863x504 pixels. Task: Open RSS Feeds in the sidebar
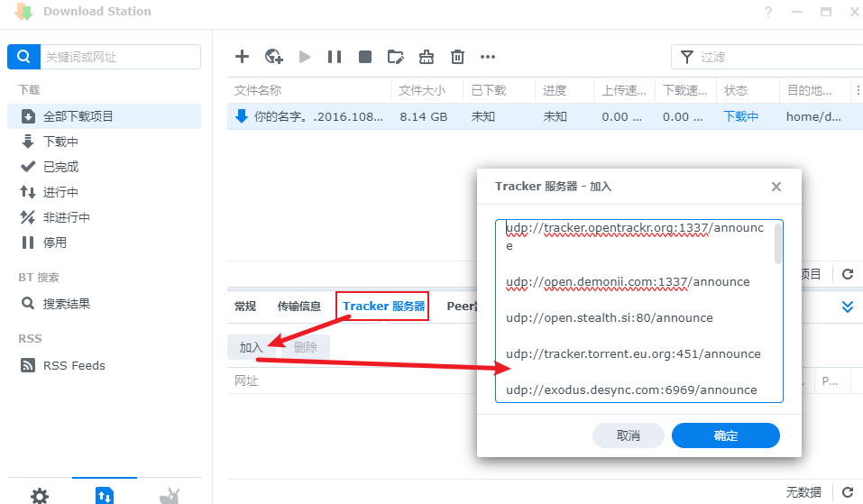[x=104, y=365]
